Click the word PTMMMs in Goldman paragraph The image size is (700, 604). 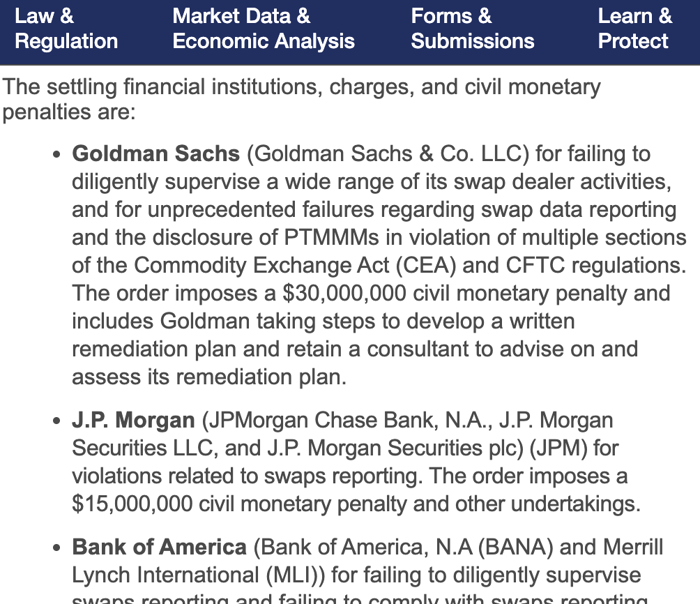332,237
